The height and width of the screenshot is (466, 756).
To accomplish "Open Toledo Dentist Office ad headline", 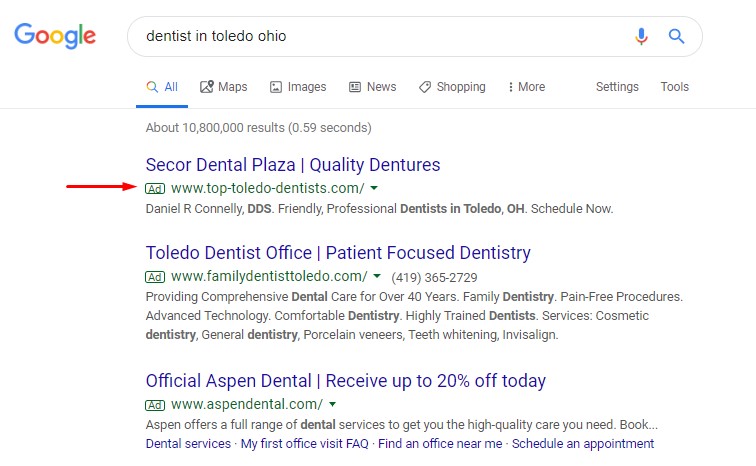I will tap(338, 253).
